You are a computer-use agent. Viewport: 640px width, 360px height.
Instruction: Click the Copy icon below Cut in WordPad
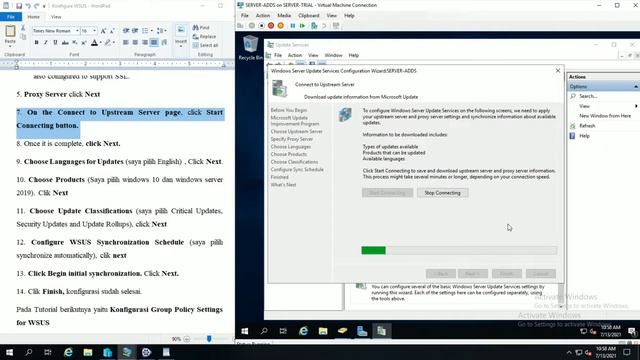(23, 37)
